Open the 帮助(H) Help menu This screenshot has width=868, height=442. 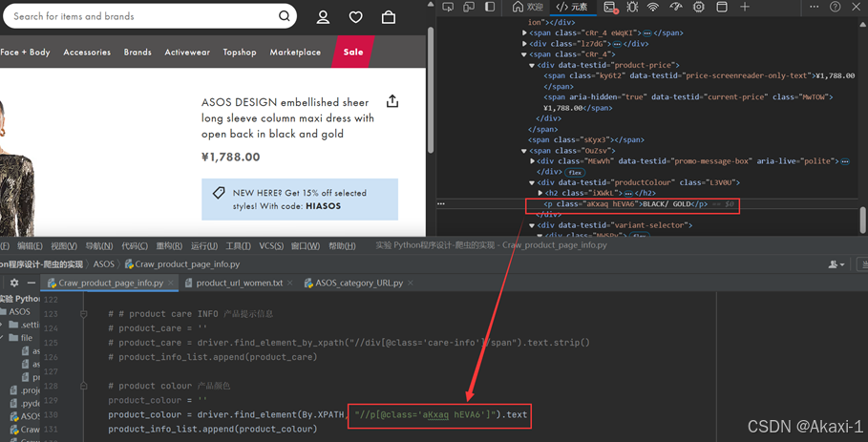(x=342, y=245)
